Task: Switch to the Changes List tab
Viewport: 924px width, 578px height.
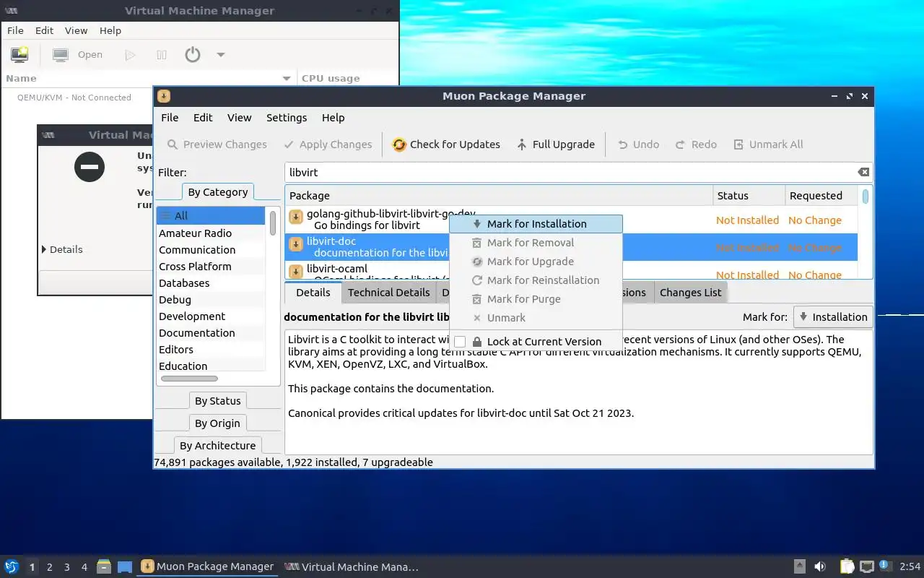Action: tap(690, 293)
